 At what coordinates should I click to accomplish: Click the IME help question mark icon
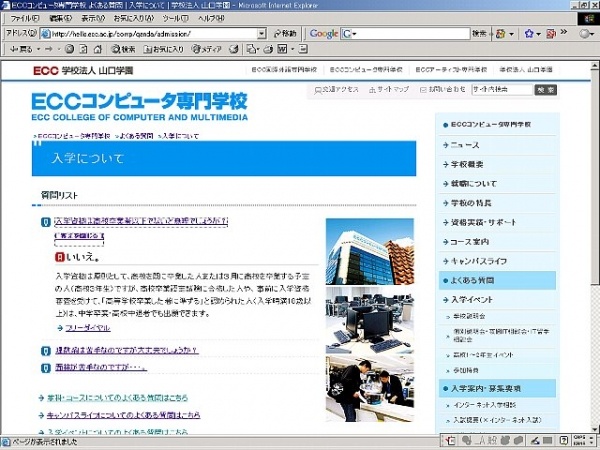click(564, 441)
